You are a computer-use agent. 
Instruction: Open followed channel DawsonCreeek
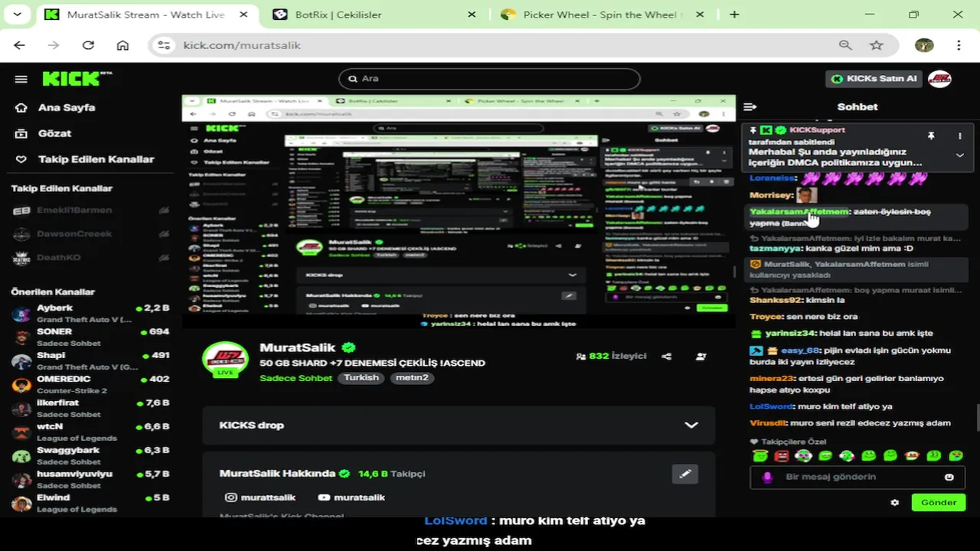[x=90, y=234]
